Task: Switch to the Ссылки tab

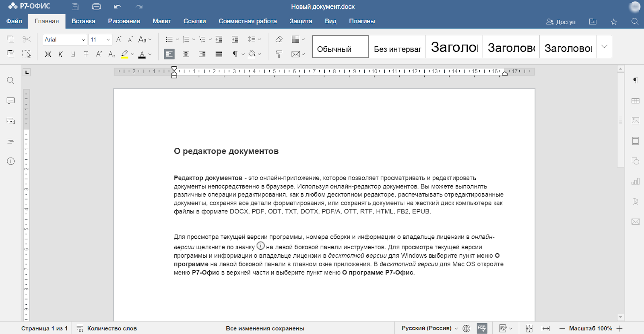Action: [195, 21]
